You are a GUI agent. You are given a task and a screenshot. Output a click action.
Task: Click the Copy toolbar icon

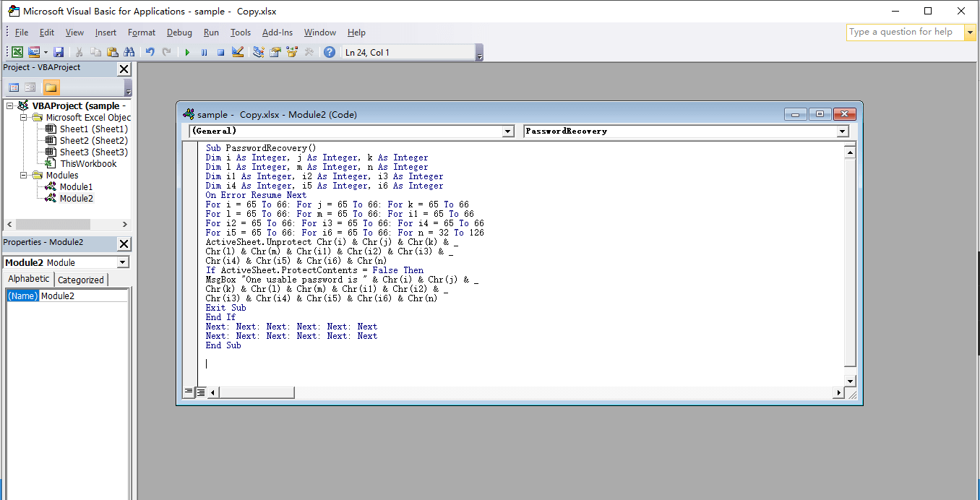pos(95,52)
